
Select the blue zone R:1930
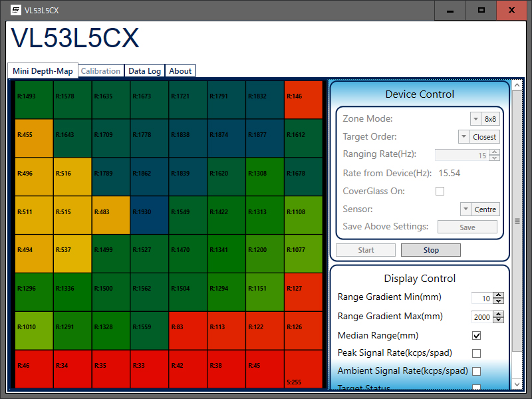click(x=149, y=215)
